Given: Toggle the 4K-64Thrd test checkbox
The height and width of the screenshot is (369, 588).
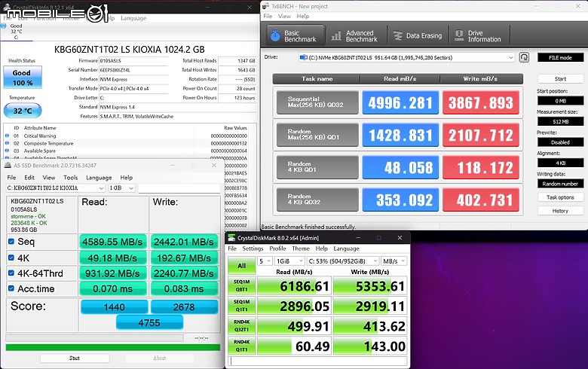Looking at the screenshot, I should [11, 273].
